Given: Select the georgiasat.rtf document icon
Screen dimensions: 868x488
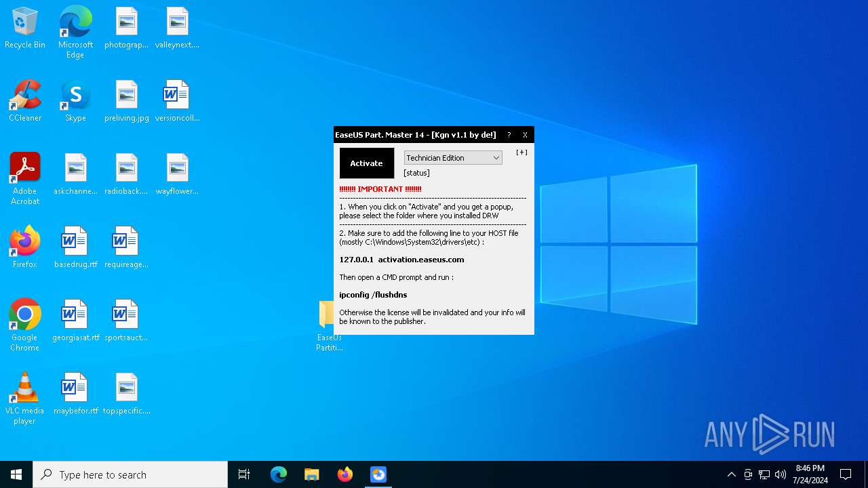Looking at the screenshot, I should (75, 321).
